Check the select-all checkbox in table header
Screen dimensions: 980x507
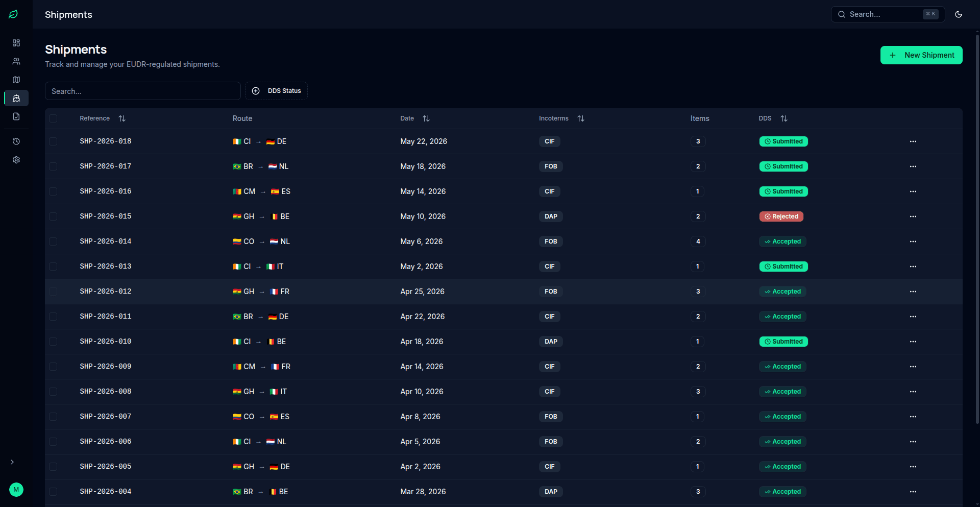tap(53, 118)
